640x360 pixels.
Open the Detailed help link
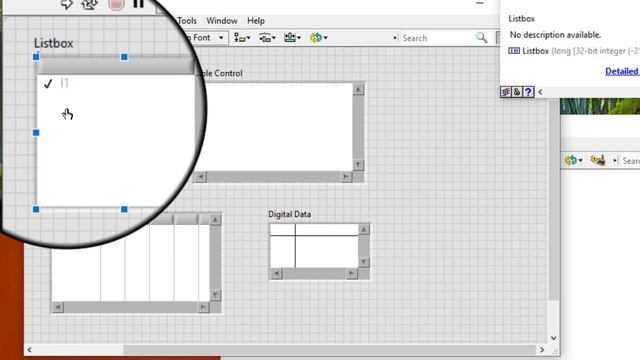click(622, 71)
